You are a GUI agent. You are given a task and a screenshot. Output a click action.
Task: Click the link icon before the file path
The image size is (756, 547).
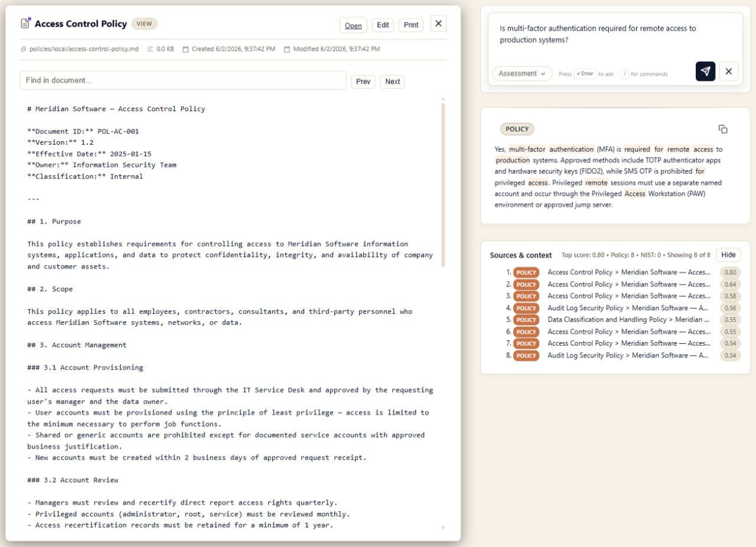click(23, 49)
